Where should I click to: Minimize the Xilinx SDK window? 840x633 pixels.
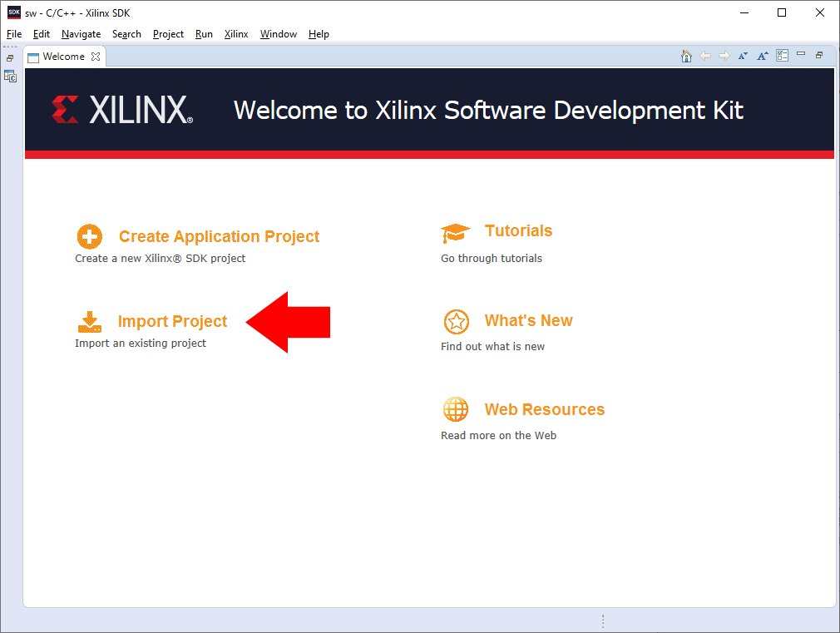click(x=744, y=12)
